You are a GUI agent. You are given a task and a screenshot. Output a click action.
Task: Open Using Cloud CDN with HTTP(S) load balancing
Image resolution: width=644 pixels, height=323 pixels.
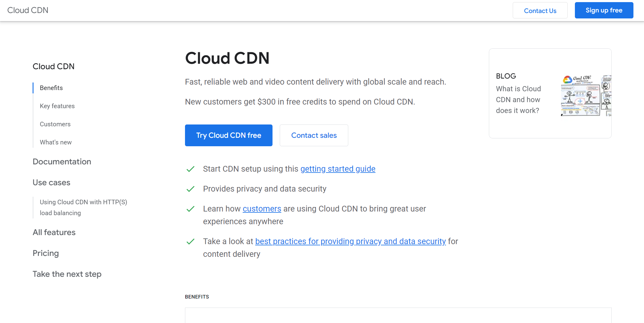click(x=83, y=208)
